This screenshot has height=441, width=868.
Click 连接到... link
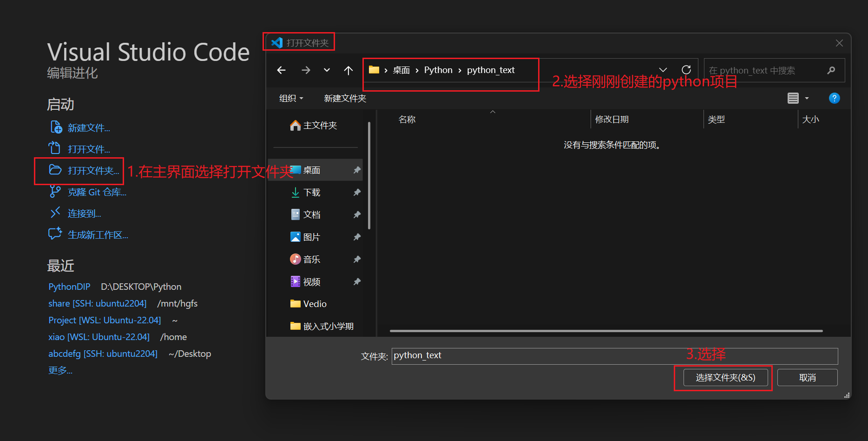coord(84,214)
